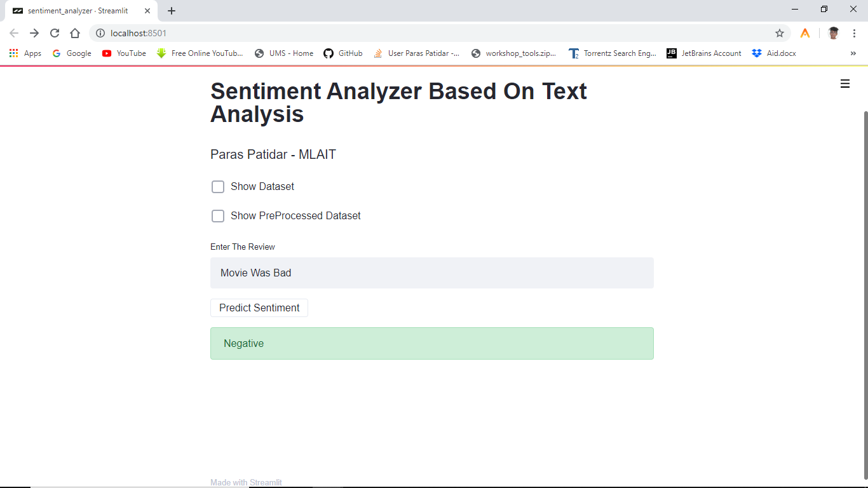Enable the Show Dataset checkbox
The height and width of the screenshot is (488, 868).
(x=218, y=187)
